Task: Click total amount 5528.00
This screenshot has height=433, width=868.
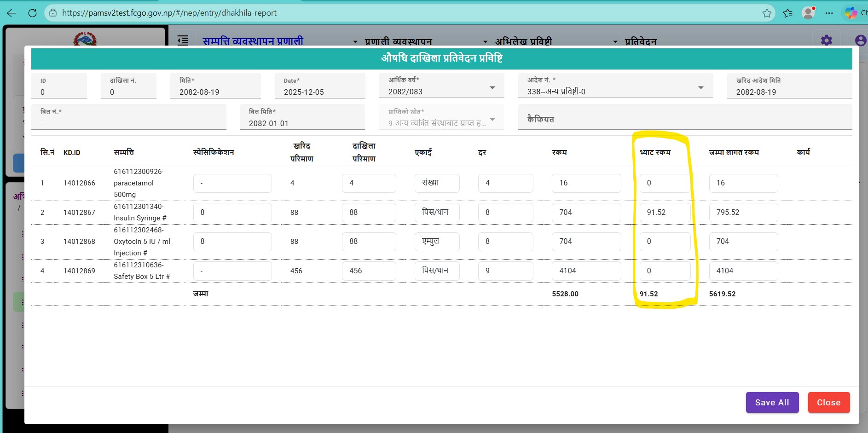Action: [x=565, y=294]
